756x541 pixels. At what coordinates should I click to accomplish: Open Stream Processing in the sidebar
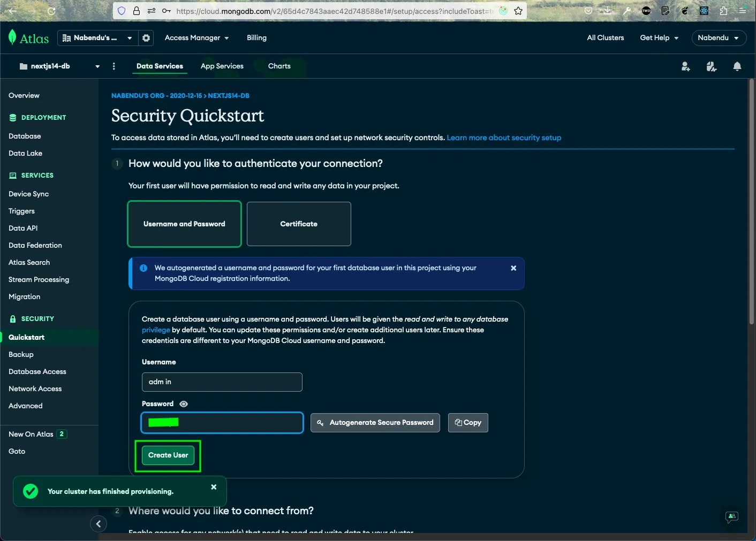coord(39,280)
